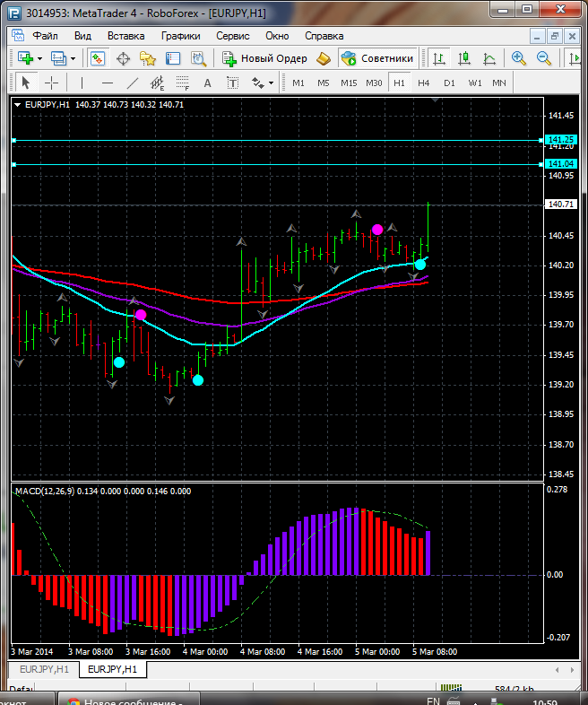The image size is (588, 705).
Task: Switch timeframe to MN
Action: pos(499,83)
